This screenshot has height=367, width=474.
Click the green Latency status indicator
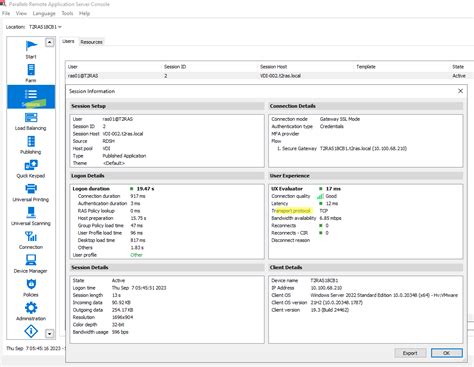click(321, 203)
